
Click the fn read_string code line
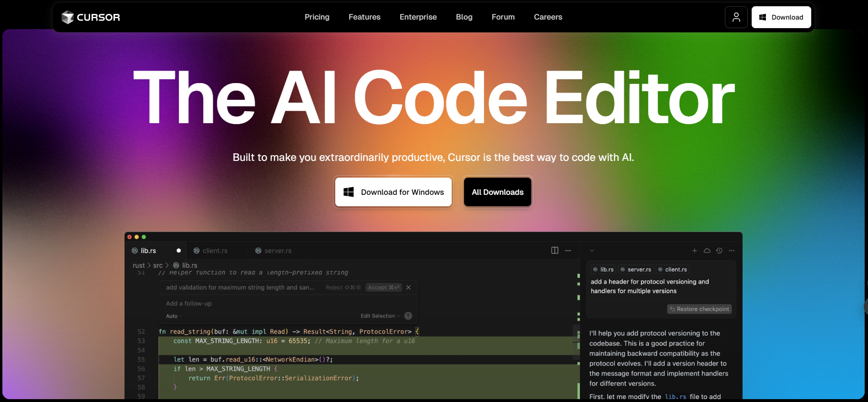pyautogui.click(x=289, y=331)
